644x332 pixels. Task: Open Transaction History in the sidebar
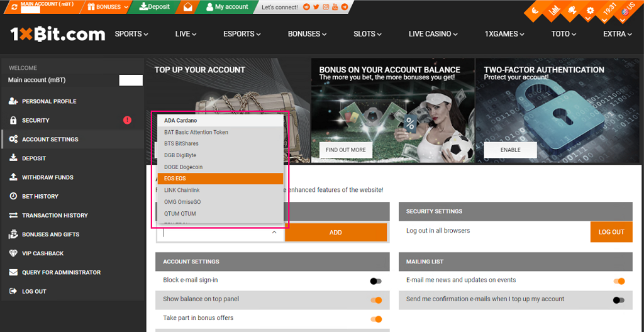pos(73,215)
